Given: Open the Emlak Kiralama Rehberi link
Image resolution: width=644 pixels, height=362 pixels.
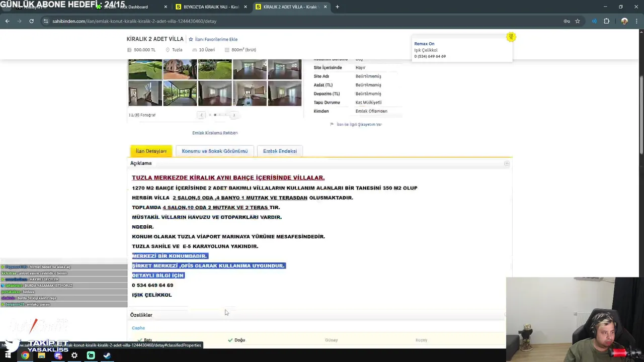Looking at the screenshot, I should pos(215,133).
